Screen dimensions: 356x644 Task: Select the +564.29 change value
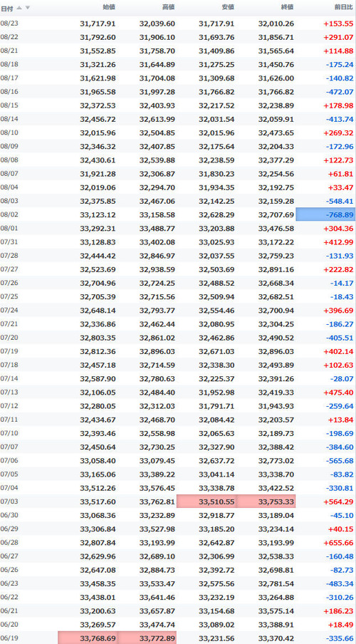[x=338, y=502]
